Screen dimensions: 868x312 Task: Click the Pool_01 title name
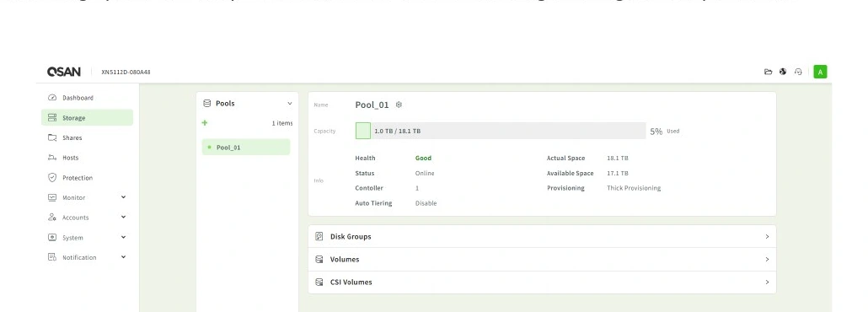pos(372,105)
